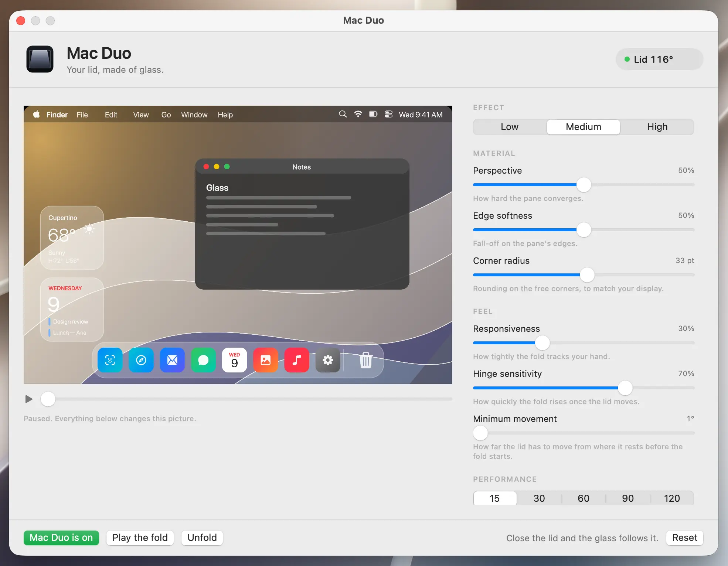Click the Edge softness slider knob
Screen dimensions: 728x566
click(584, 230)
